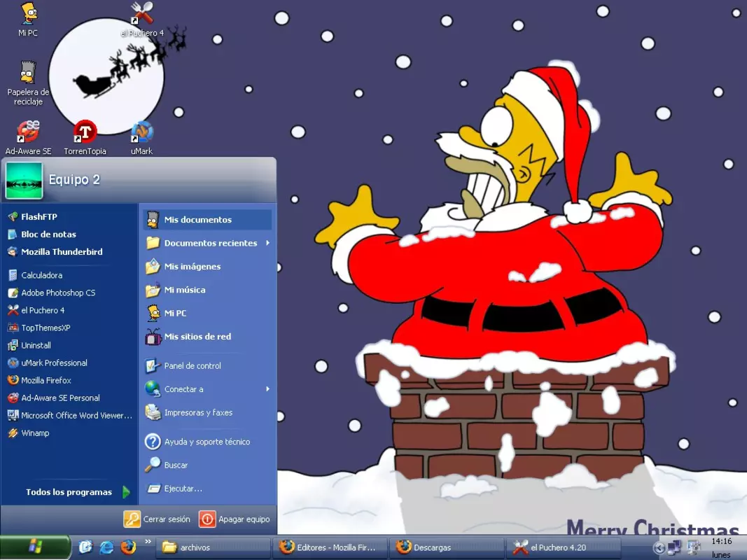Launch Firefox from the quick launch bar
This screenshot has width=747, height=560.
(x=128, y=547)
